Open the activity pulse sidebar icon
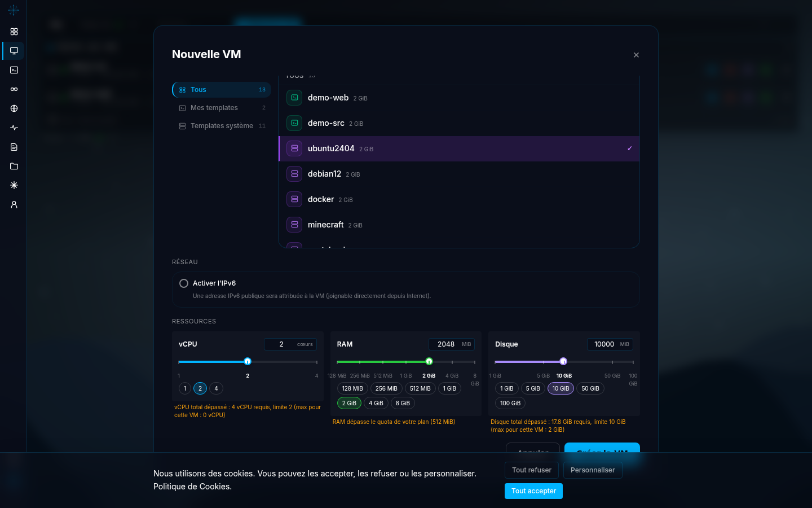This screenshot has width=812, height=508. 14,128
